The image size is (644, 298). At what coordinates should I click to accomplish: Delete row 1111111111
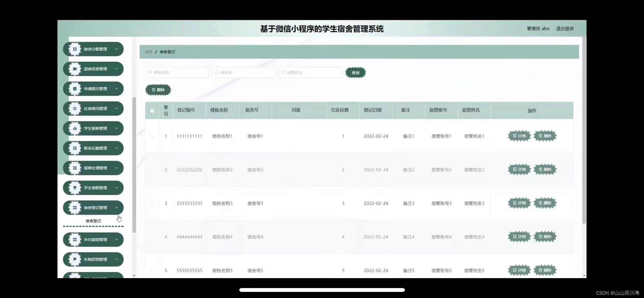click(x=545, y=136)
